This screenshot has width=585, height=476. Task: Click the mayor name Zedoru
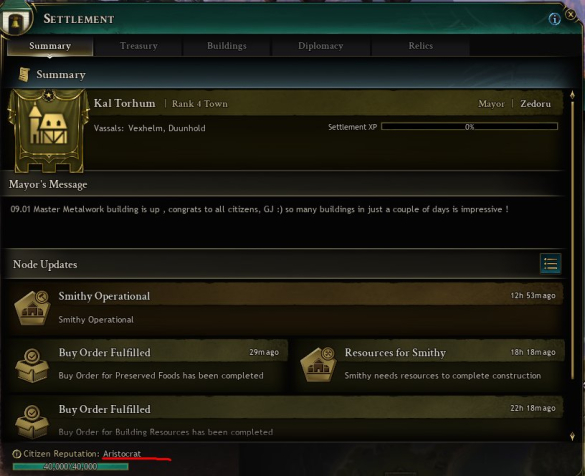click(535, 104)
